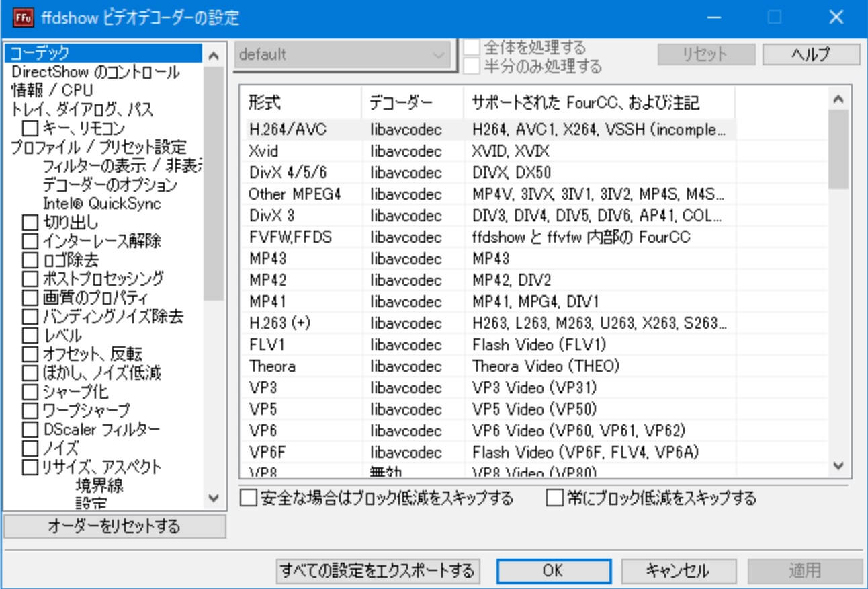868x589 pixels.
Task: Select the VP5 row
Action: coord(488,409)
